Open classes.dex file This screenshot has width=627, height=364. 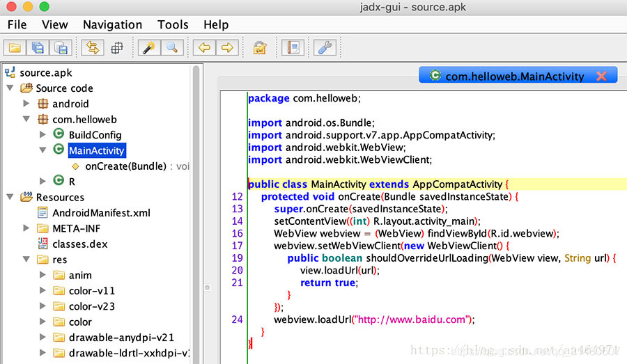(80, 244)
